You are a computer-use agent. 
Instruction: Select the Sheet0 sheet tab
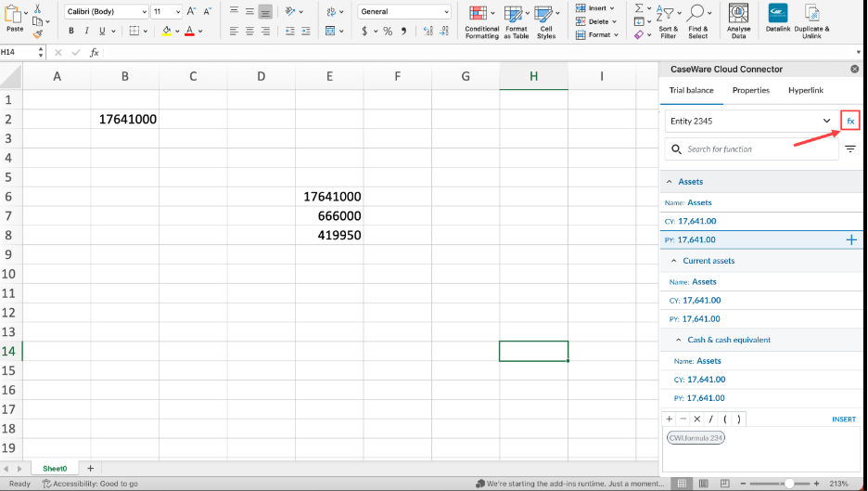point(55,469)
